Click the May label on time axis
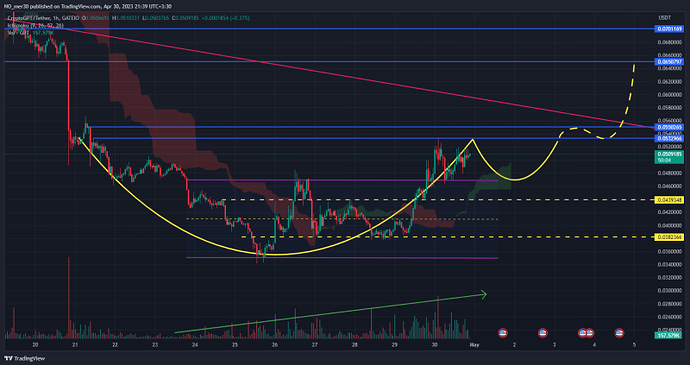The width and height of the screenshot is (690, 365). (x=474, y=345)
